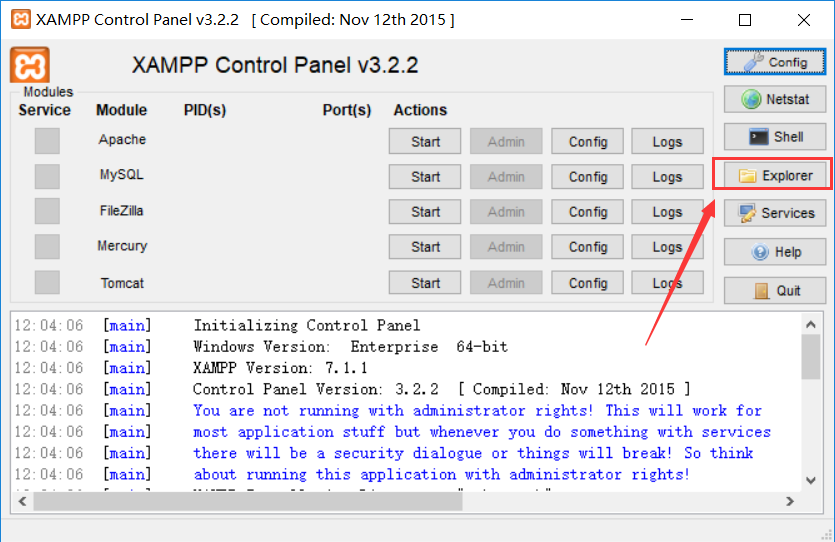Maximize the XAMPP Control Panel window
Screen dimensions: 835x542
[745, 20]
